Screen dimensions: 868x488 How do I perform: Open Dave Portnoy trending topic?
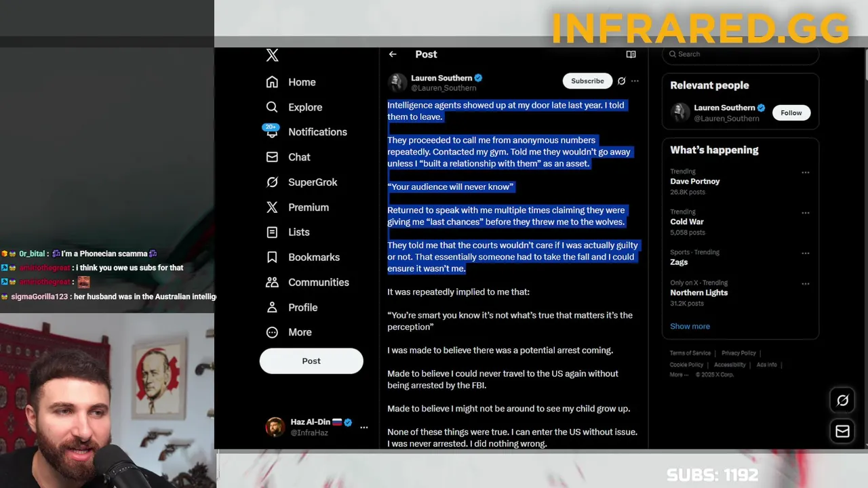pos(694,181)
